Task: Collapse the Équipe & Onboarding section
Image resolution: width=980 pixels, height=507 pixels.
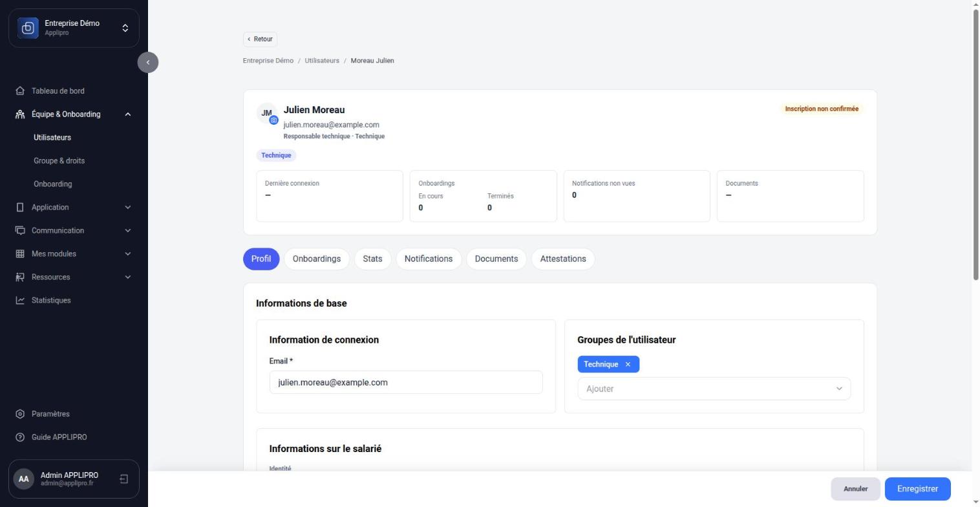Action: click(x=127, y=114)
